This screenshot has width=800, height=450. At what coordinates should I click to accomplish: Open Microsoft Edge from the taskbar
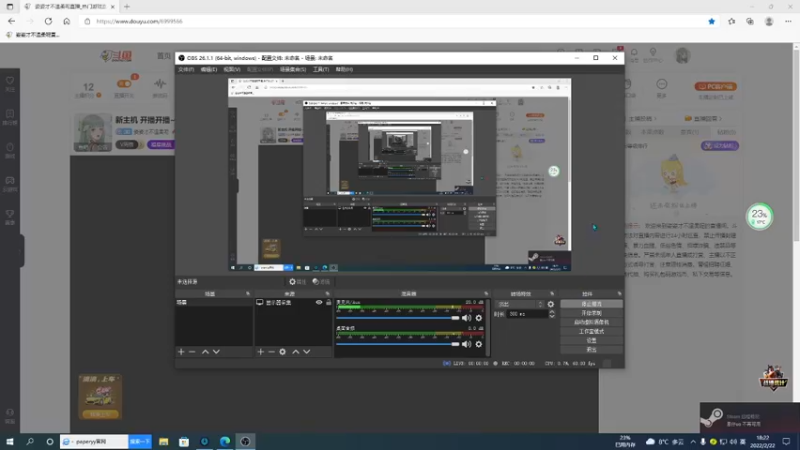click(225, 441)
